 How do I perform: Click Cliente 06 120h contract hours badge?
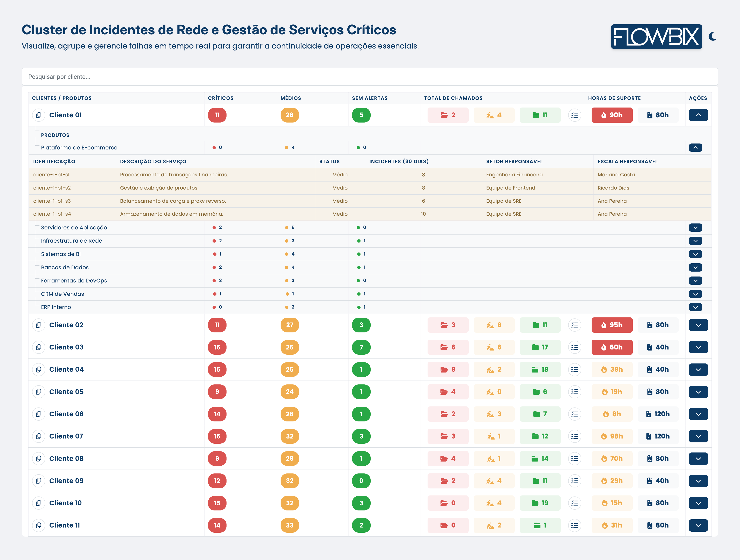(658, 414)
